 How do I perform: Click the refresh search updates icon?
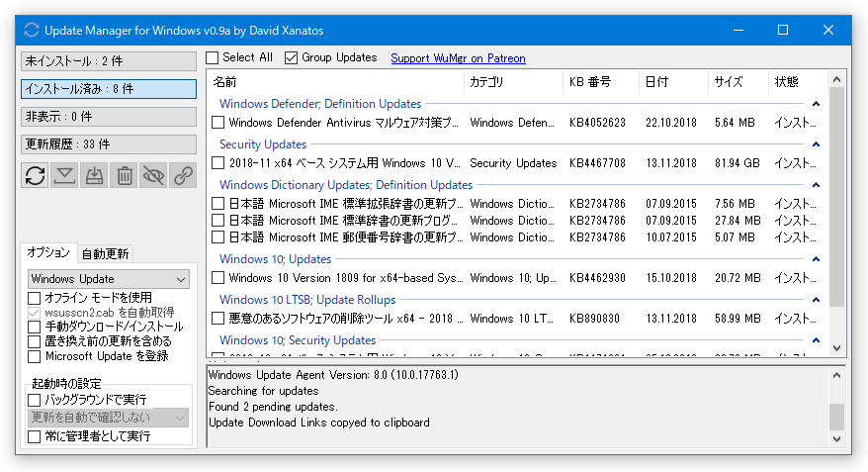point(35,175)
